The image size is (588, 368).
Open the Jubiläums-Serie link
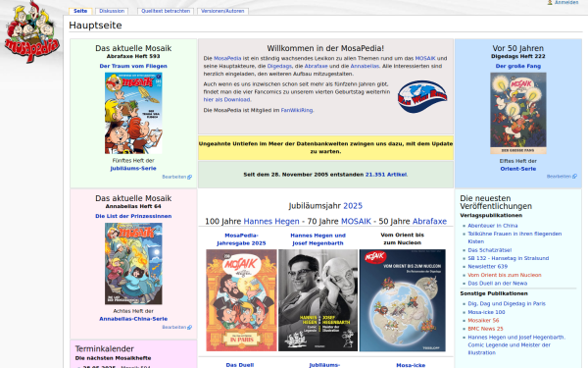[x=133, y=168]
